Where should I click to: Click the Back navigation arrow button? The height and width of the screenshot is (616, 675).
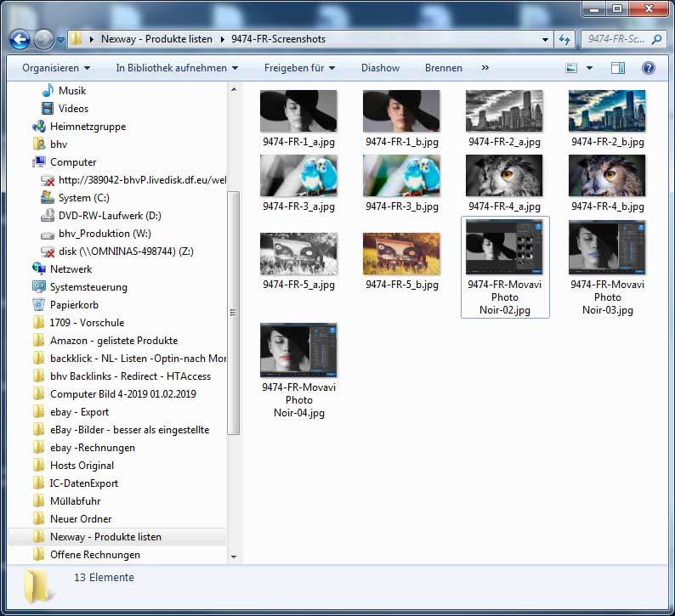coord(20,40)
